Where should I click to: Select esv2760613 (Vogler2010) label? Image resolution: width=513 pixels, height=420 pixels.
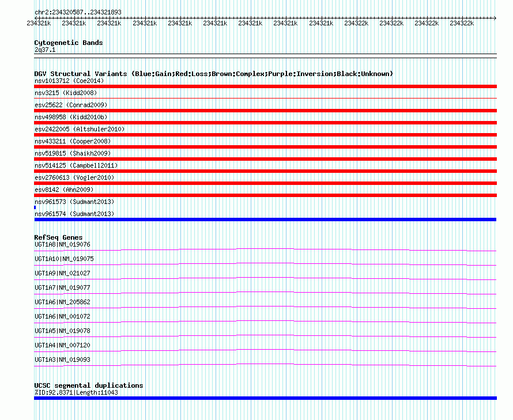point(74,177)
